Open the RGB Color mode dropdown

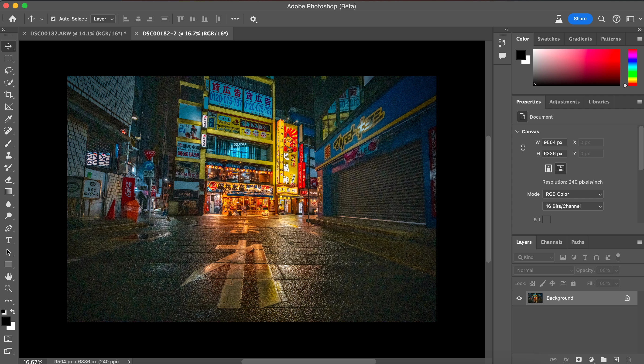pos(573,194)
